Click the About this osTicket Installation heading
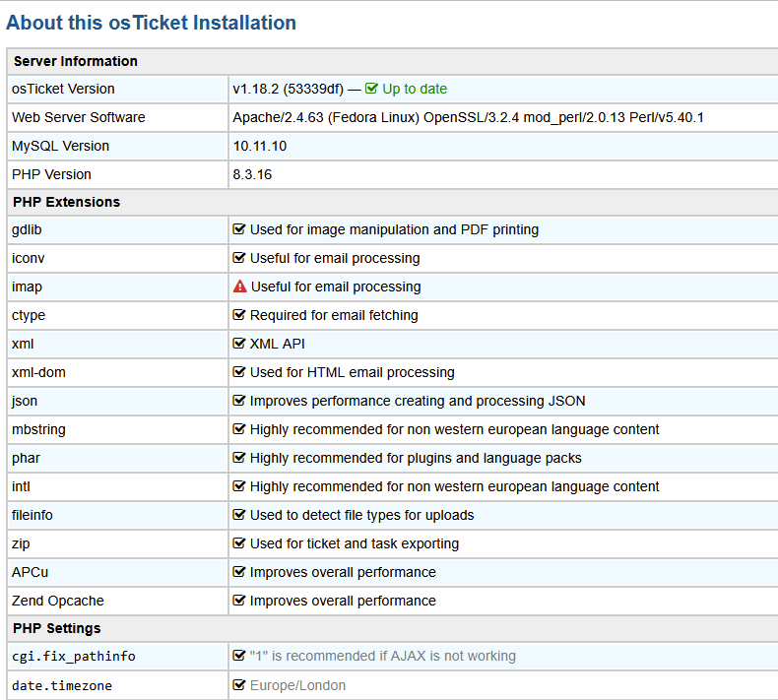Screen dimensions: 778x700 click(x=151, y=23)
